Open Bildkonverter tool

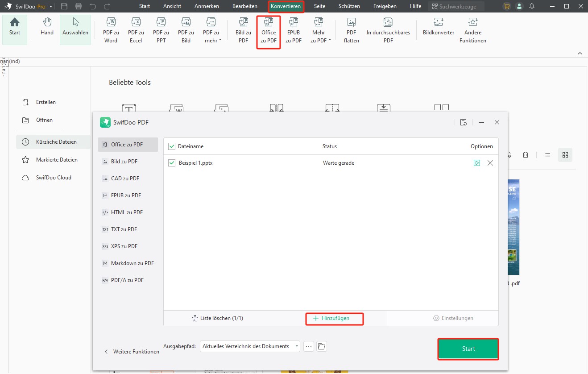(439, 27)
